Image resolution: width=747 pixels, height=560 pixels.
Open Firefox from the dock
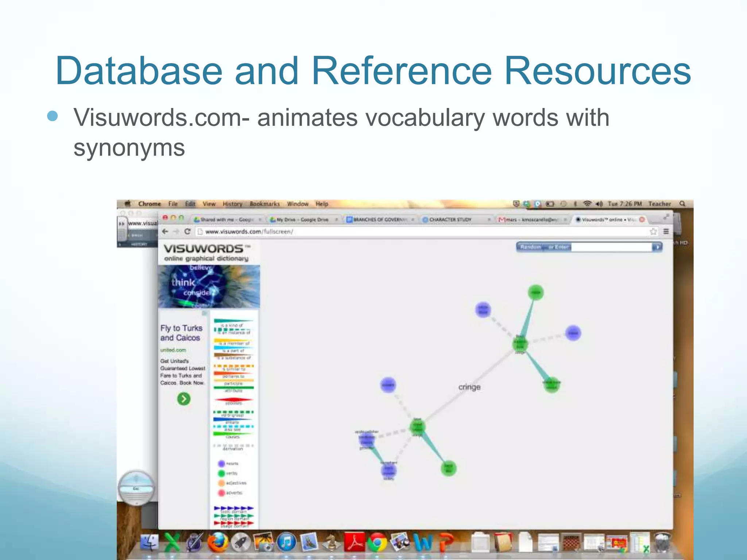(x=218, y=543)
